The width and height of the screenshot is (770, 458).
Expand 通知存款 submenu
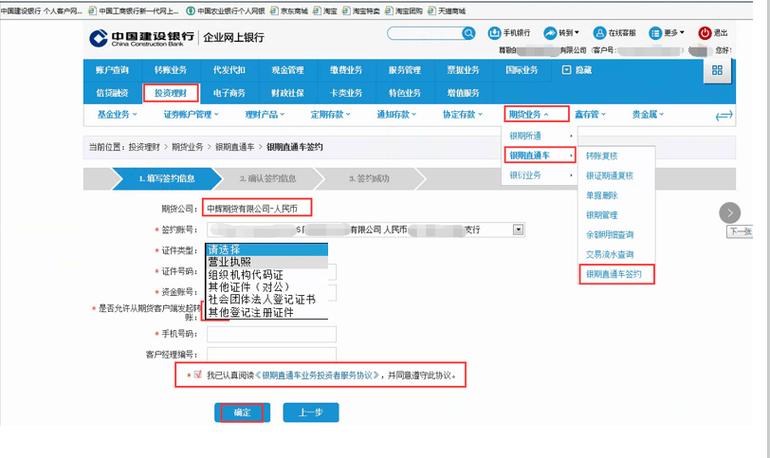click(396, 114)
